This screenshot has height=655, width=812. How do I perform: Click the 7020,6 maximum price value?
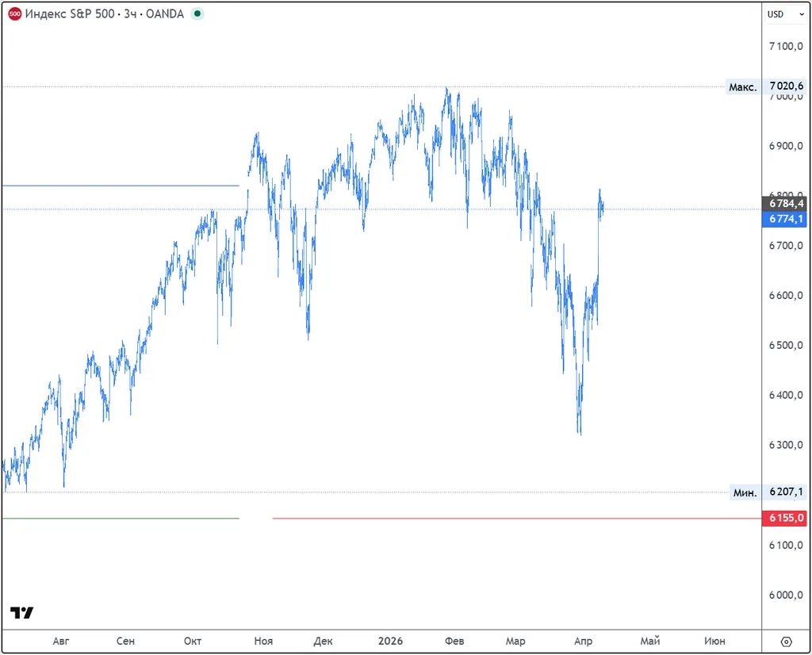click(786, 86)
